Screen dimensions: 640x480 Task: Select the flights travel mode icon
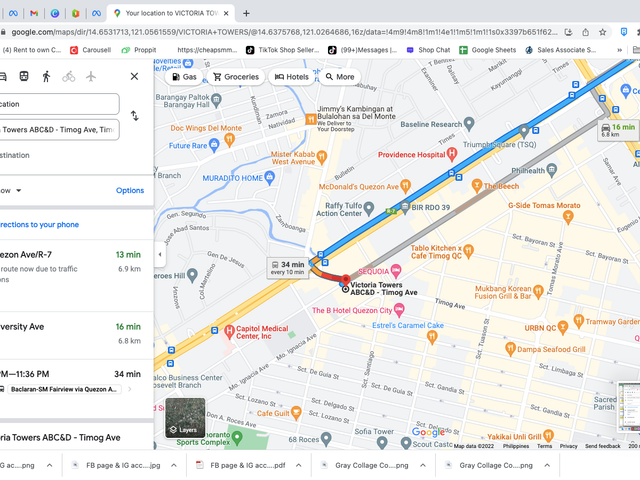point(91,76)
